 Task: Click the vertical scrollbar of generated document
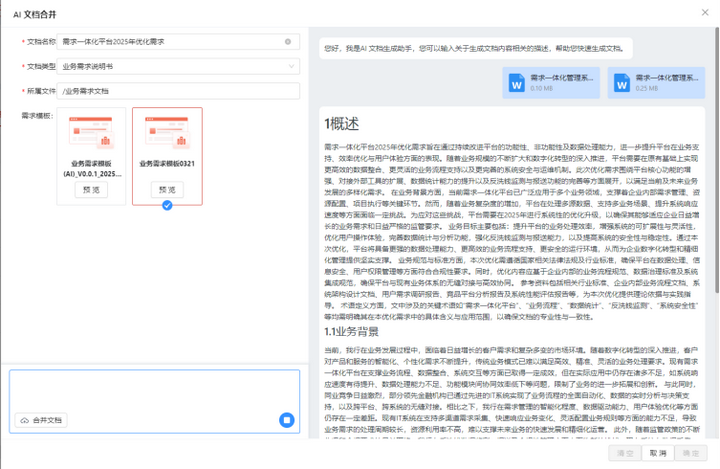(x=716, y=161)
